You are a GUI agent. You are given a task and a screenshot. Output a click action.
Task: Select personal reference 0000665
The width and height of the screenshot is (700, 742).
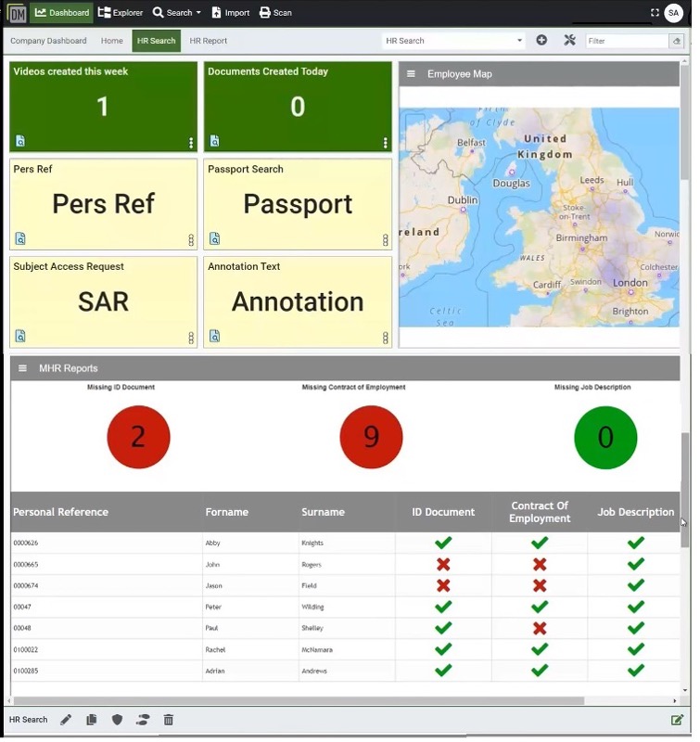(26, 565)
